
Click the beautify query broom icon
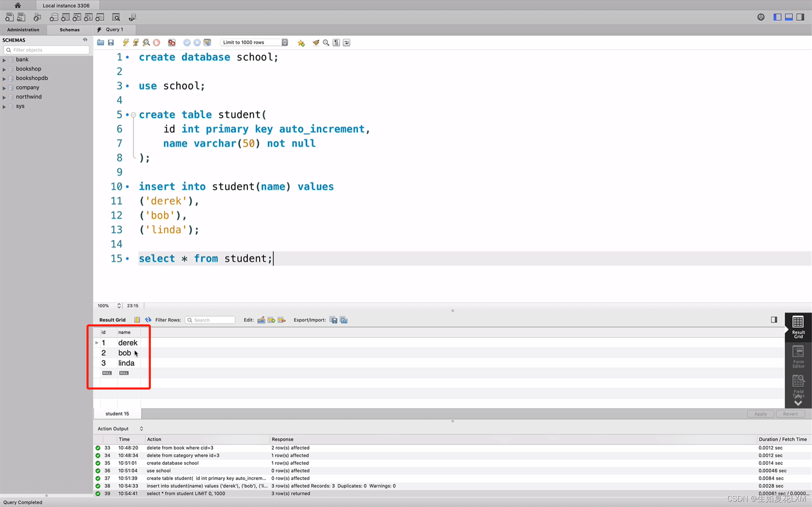[316, 43]
